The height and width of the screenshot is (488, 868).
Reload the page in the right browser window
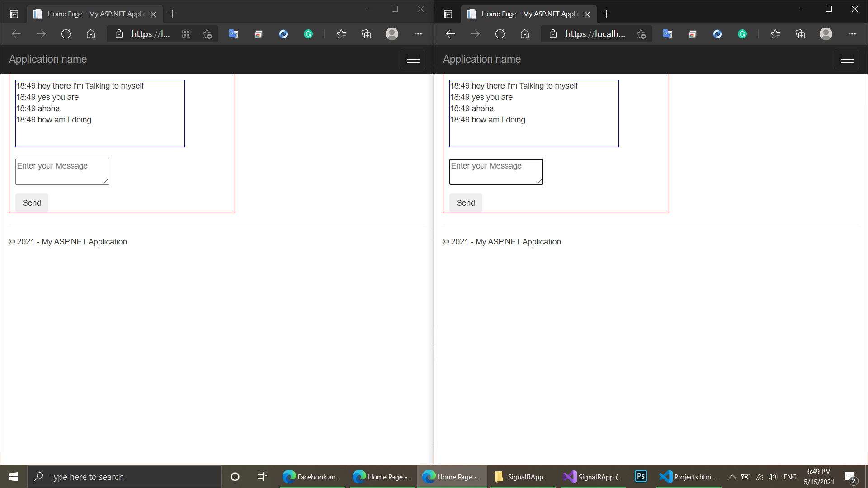click(x=500, y=34)
